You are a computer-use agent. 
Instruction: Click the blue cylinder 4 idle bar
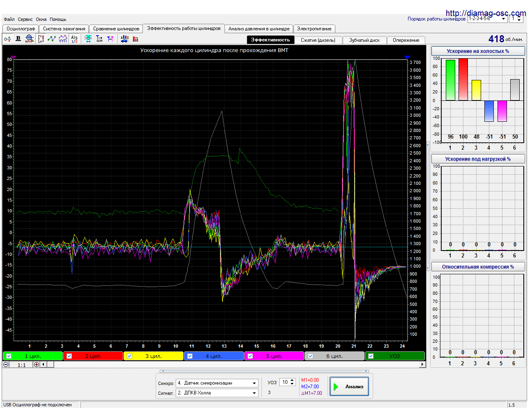click(x=489, y=111)
